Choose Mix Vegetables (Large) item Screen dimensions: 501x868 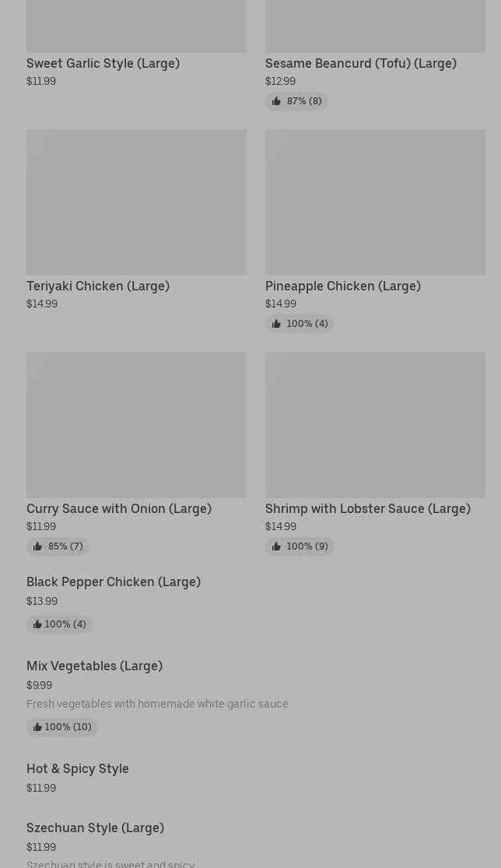point(94,666)
